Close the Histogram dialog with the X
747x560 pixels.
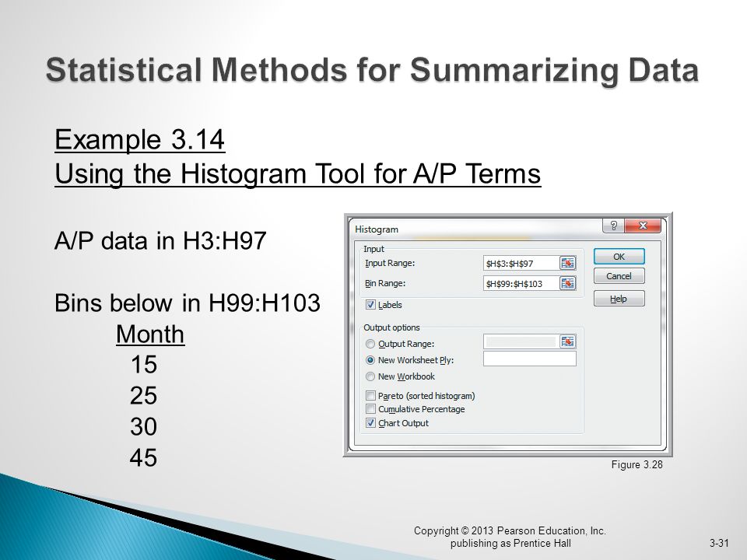click(642, 226)
